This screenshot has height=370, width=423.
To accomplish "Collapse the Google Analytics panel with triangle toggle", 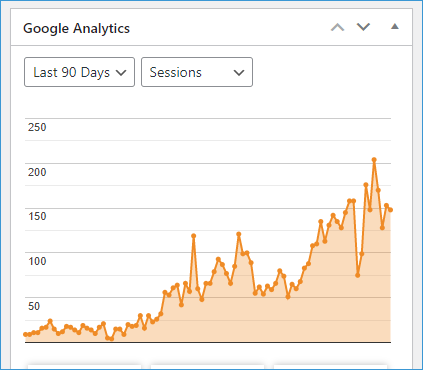I will (395, 27).
